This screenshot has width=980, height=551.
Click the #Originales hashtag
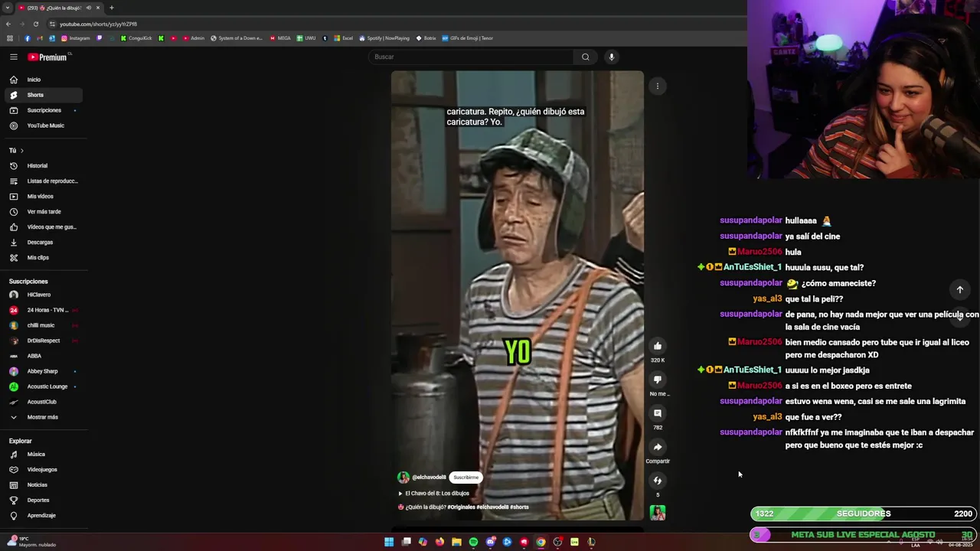coord(461,507)
